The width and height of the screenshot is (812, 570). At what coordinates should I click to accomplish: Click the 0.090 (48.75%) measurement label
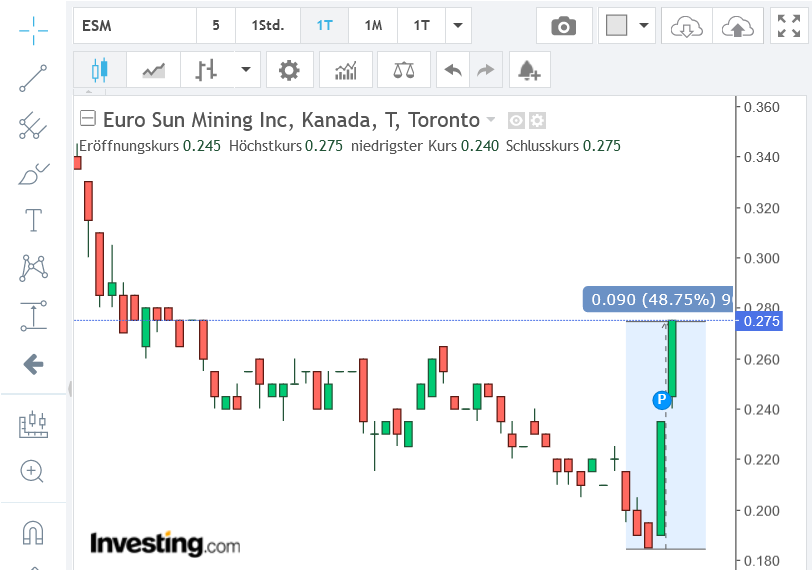[658, 299]
